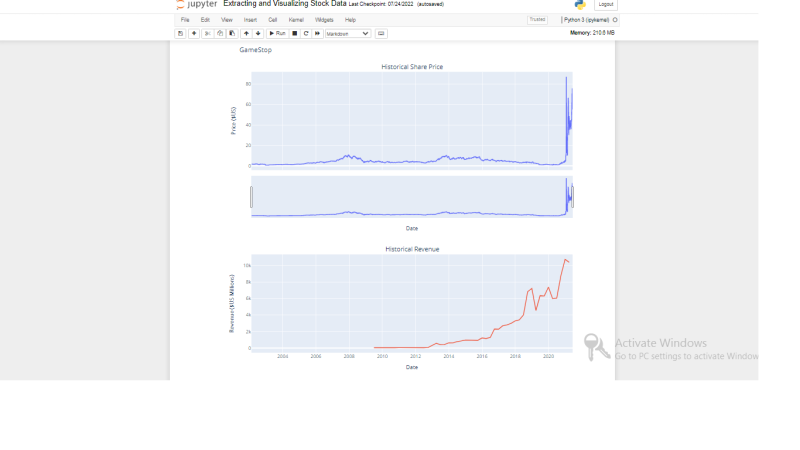800x450 pixels.
Task: Click the kernel idle circle indicator
Action: (615, 20)
